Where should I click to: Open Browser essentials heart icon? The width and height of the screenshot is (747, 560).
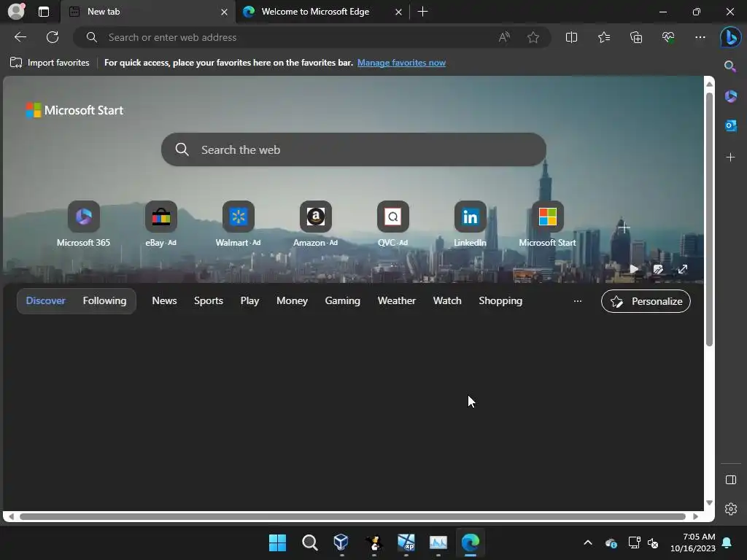click(x=668, y=37)
